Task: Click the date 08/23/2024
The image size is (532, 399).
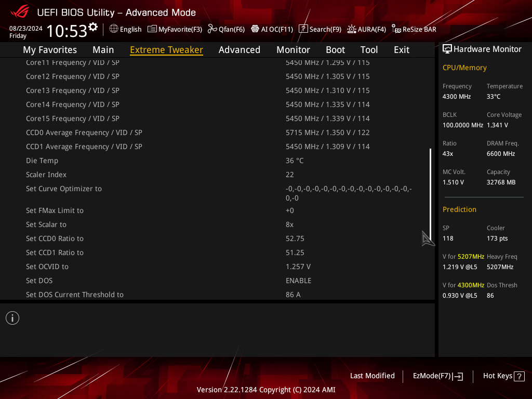Action: coord(26,29)
